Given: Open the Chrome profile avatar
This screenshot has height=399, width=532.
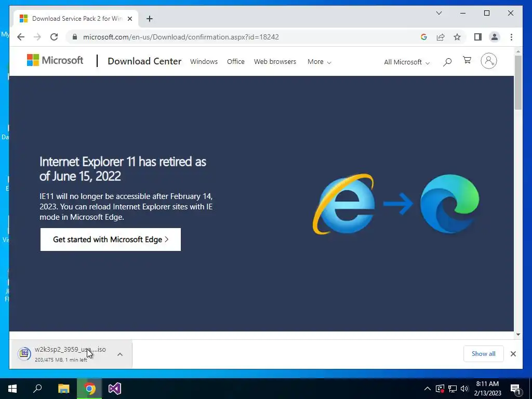Looking at the screenshot, I should click(495, 37).
